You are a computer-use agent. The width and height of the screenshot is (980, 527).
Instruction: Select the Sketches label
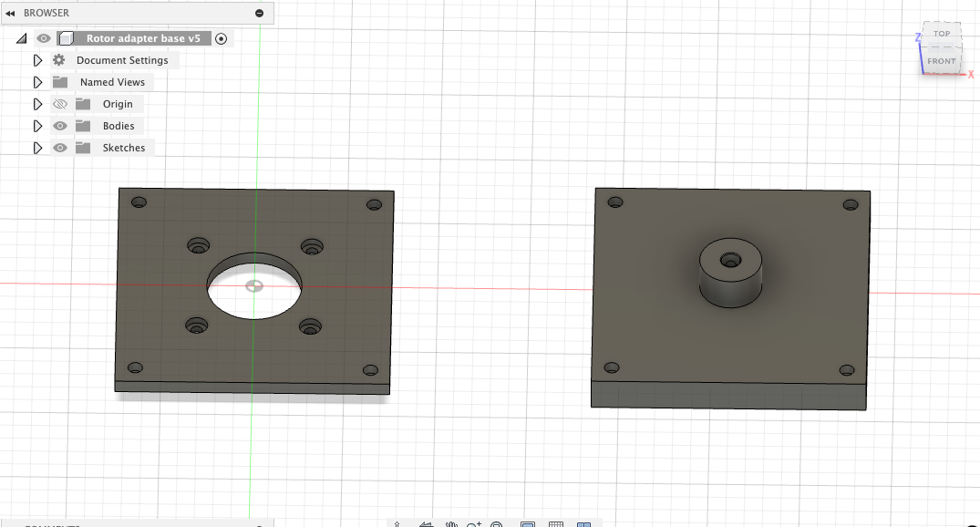[x=124, y=148]
